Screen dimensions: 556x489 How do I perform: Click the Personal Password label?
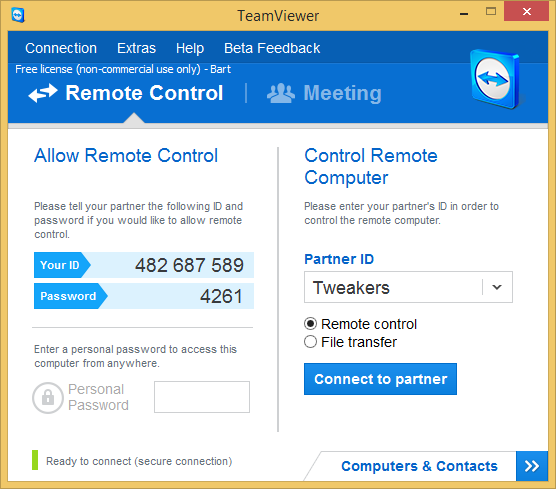98,397
